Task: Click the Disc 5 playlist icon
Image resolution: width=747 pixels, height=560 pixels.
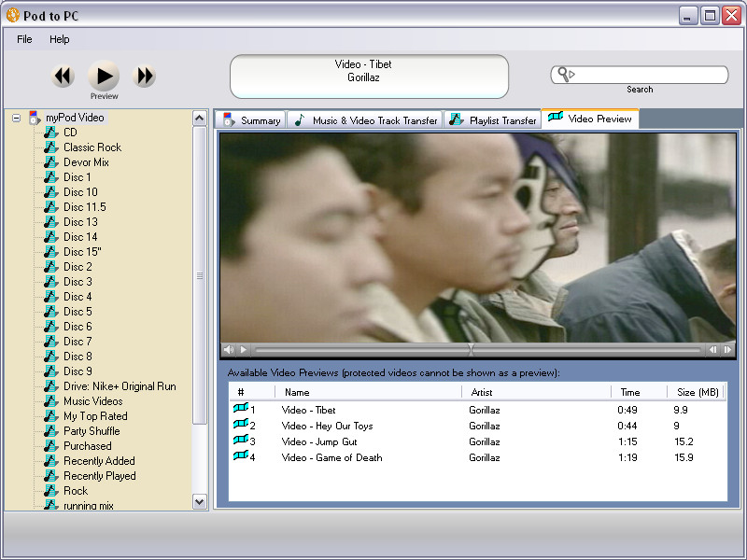Action: 51,312
